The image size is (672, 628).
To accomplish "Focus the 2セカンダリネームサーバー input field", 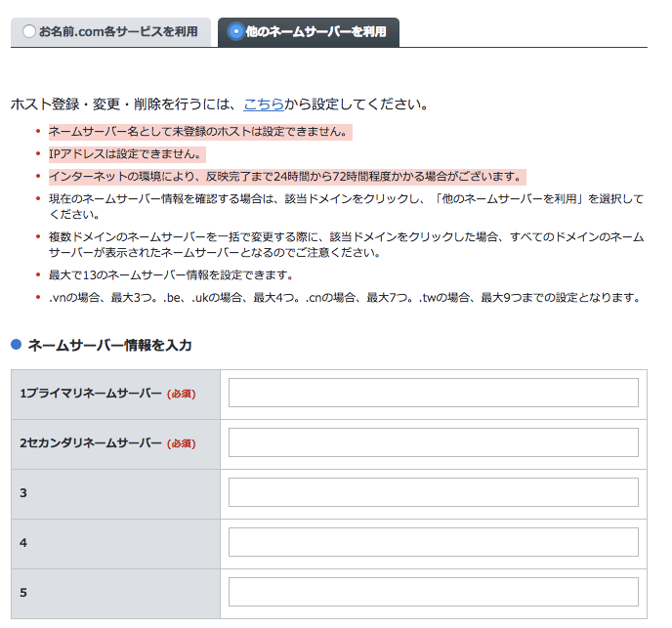I will pos(434,442).
